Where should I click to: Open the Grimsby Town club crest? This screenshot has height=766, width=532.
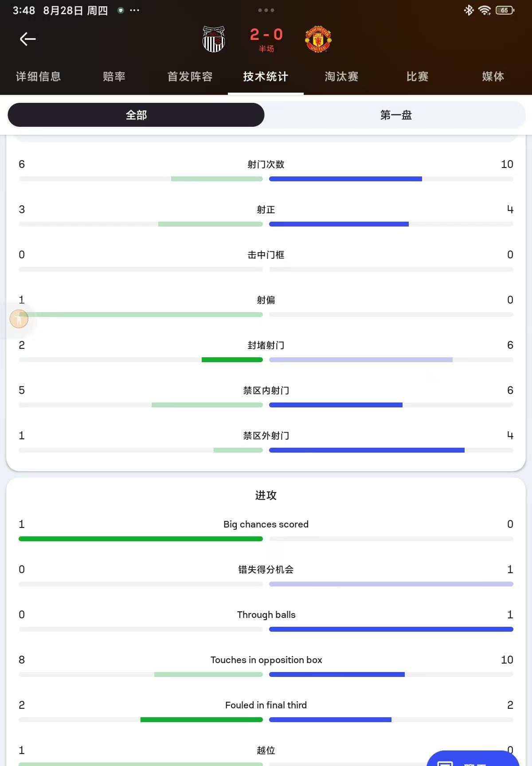pyautogui.click(x=214, y=39)
